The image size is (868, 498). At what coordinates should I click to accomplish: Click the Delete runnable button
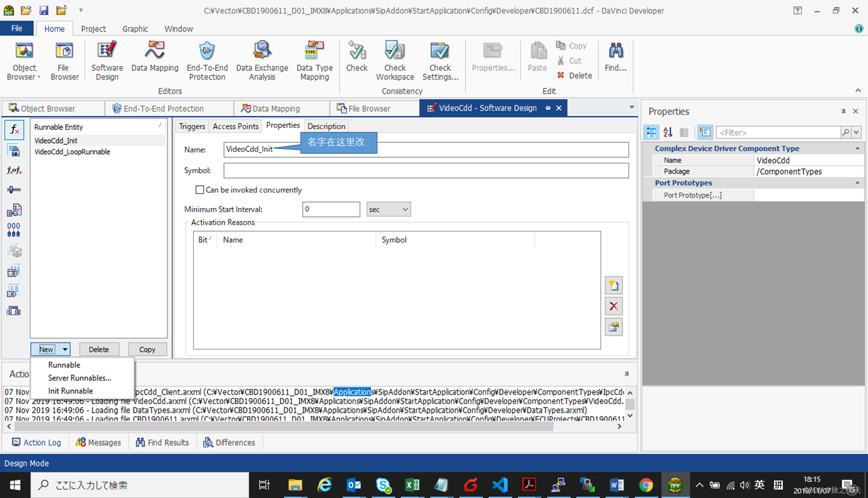99,349
